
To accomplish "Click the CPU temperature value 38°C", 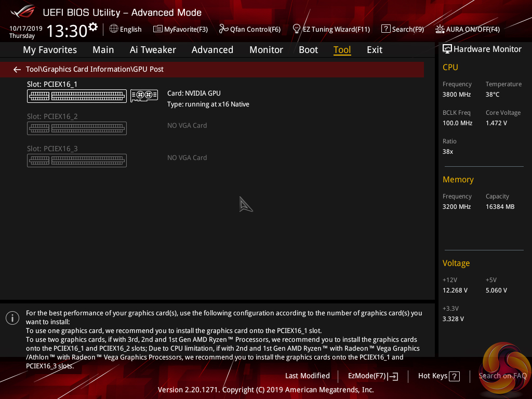I will (x=493, y=95).
